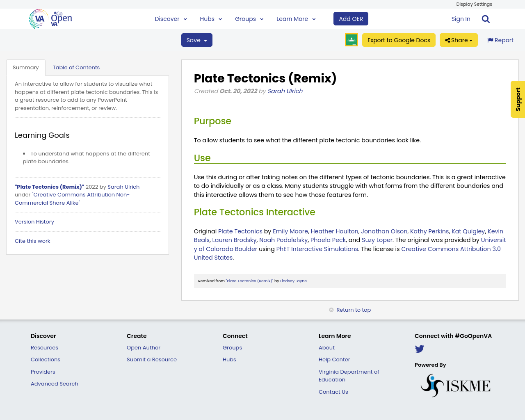Expand the Discover navigation dropdown
Viewport: 525px width, 420px height.
(x=170, y=18)
